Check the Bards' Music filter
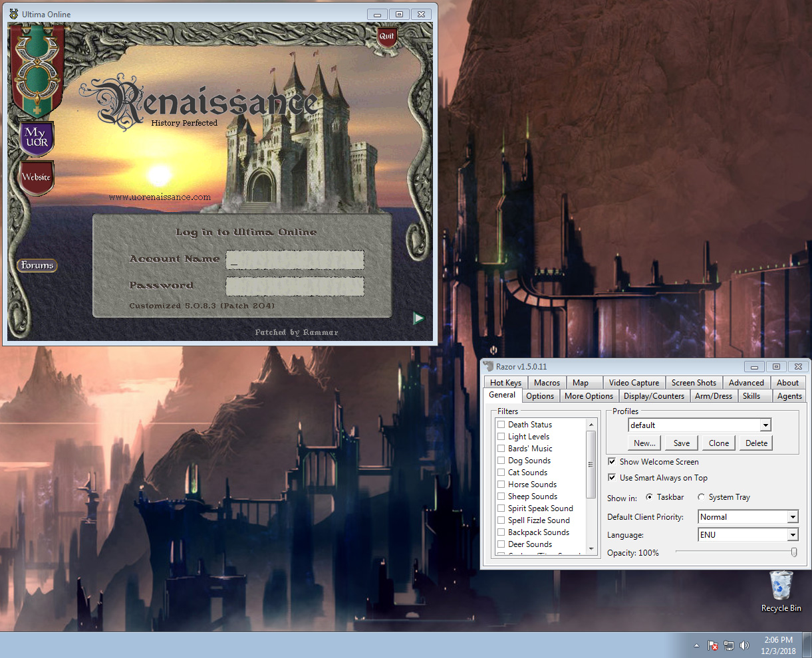Screen dimensions: 812x658 tap(501, 449)
